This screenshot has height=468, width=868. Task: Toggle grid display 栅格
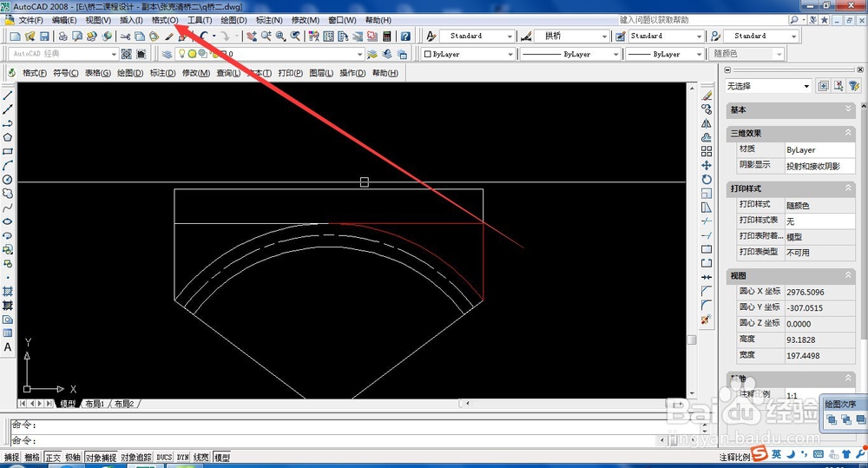pyautogui.click(x=32, y=458)
